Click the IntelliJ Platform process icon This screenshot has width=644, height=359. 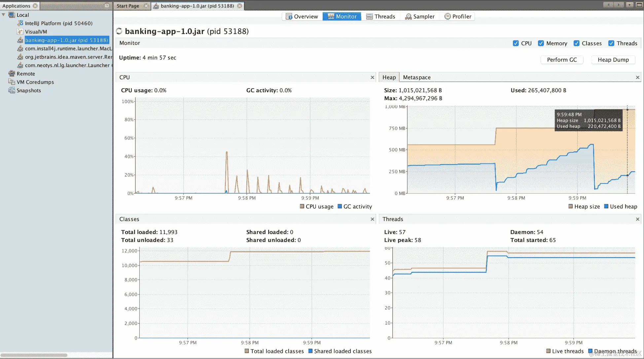(20, 23)
